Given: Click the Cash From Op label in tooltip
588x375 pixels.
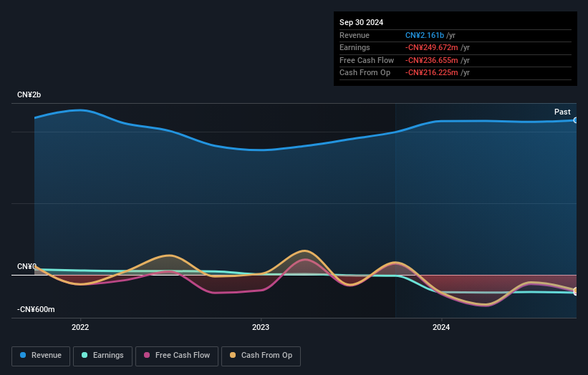Looking at the screenshot, I should coord(365,73).
